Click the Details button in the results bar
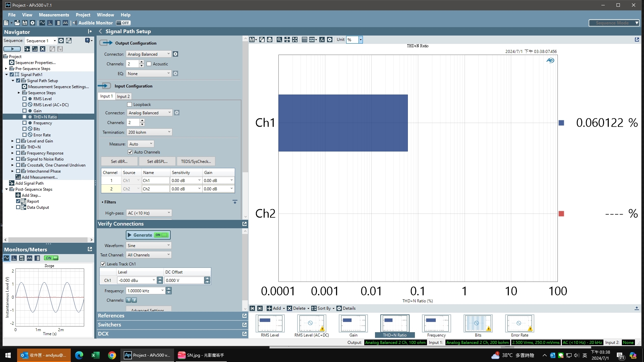This screenshot has width=644, height=362. tap(346, 308)
